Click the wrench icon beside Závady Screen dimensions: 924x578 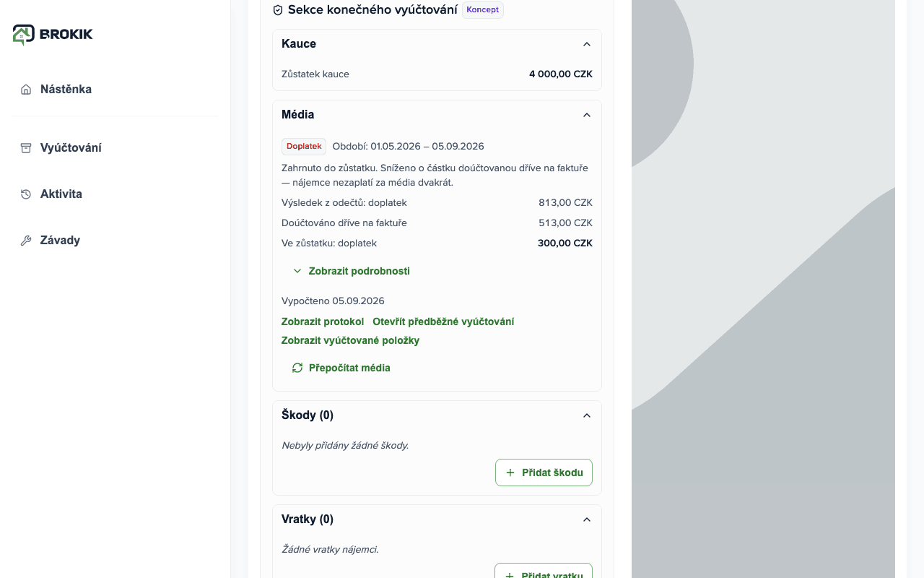tap(26, 241)
